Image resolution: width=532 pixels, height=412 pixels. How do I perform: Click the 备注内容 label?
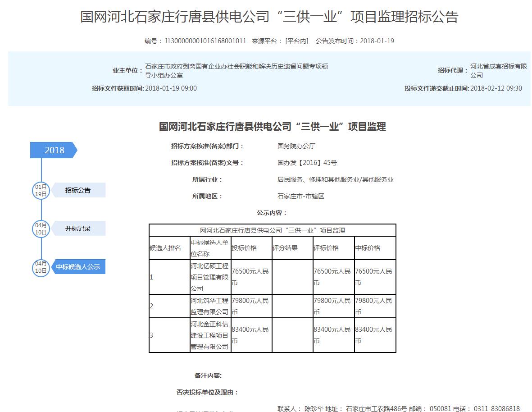coord(208,375)
